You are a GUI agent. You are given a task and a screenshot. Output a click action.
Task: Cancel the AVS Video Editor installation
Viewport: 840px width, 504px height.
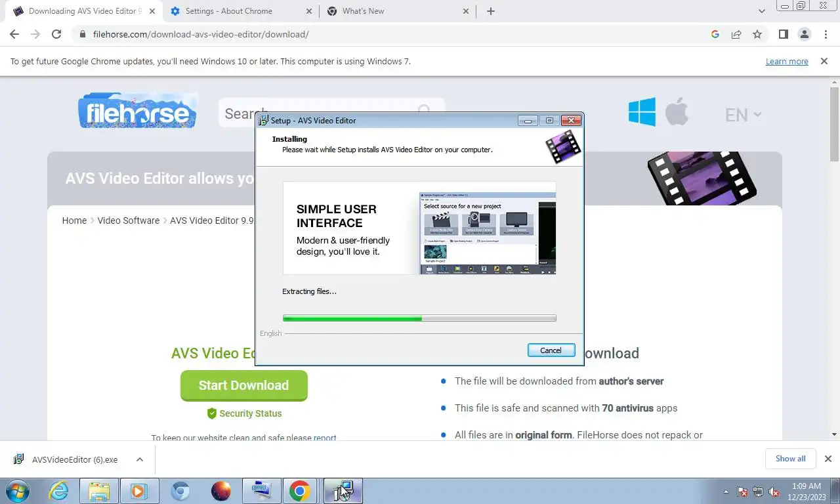click(x=551, y=350)
